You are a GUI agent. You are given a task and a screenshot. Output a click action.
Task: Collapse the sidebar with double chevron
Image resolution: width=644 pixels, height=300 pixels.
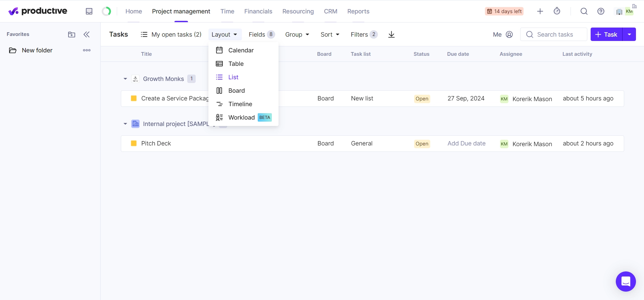87,35
